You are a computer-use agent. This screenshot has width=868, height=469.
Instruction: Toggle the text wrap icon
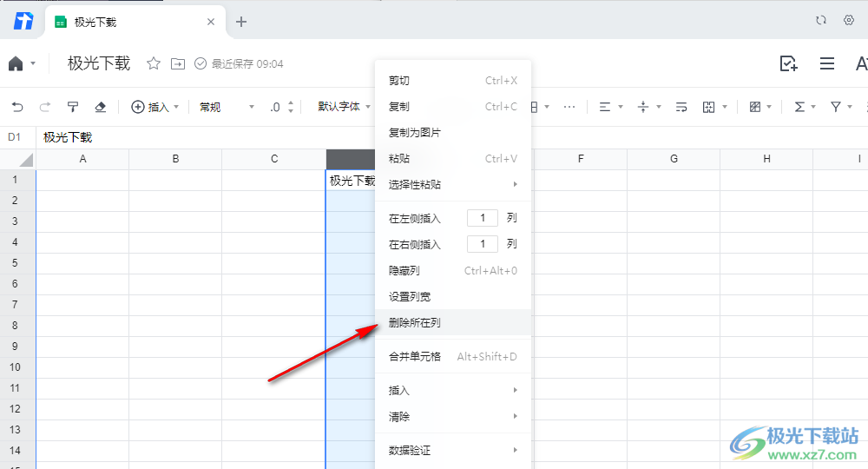[681, 107]
